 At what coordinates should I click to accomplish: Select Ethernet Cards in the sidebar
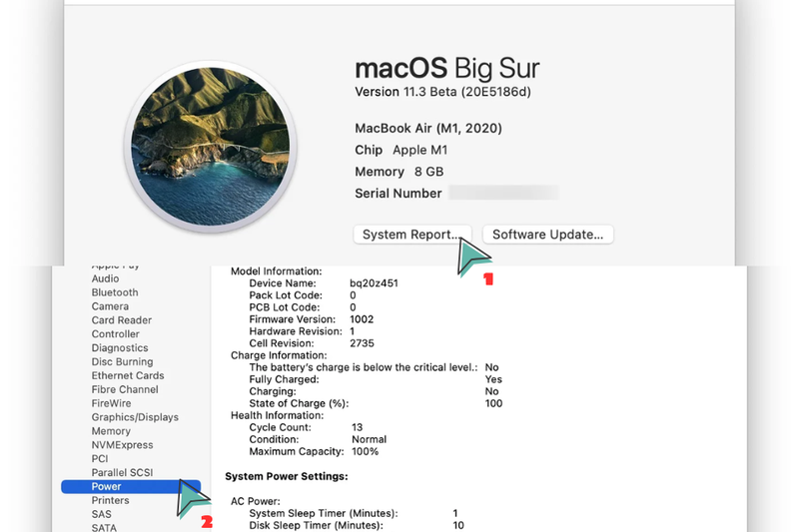click(x=128, y=375)
